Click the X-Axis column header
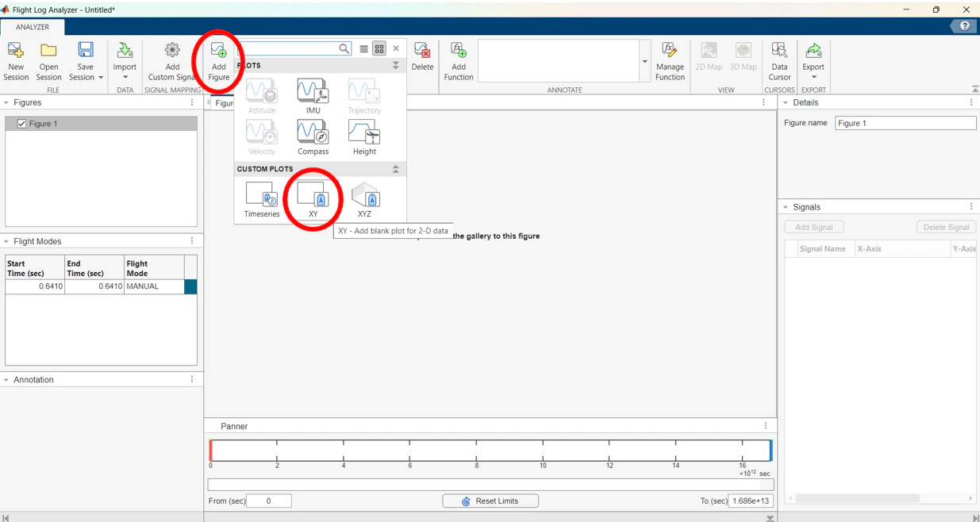980x522 pixels. [902, 249]
